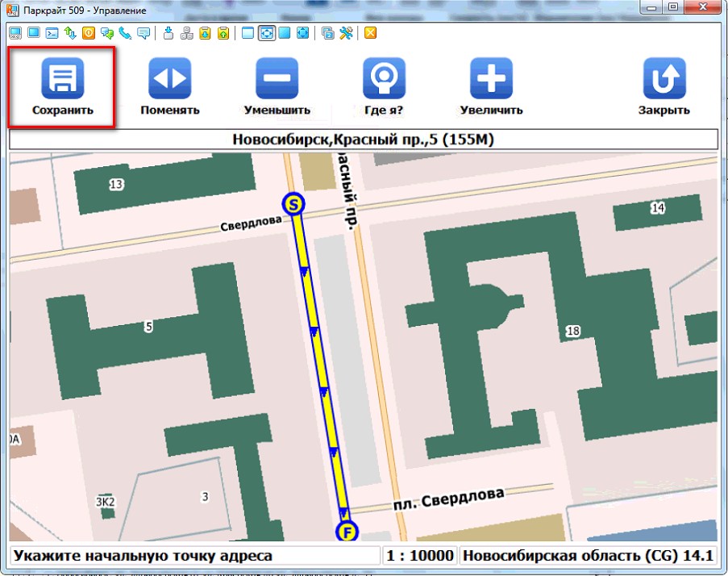Screen dimensions: 728x576
Task: Click the orange X icon in toolbar
Action: point(370,33)
